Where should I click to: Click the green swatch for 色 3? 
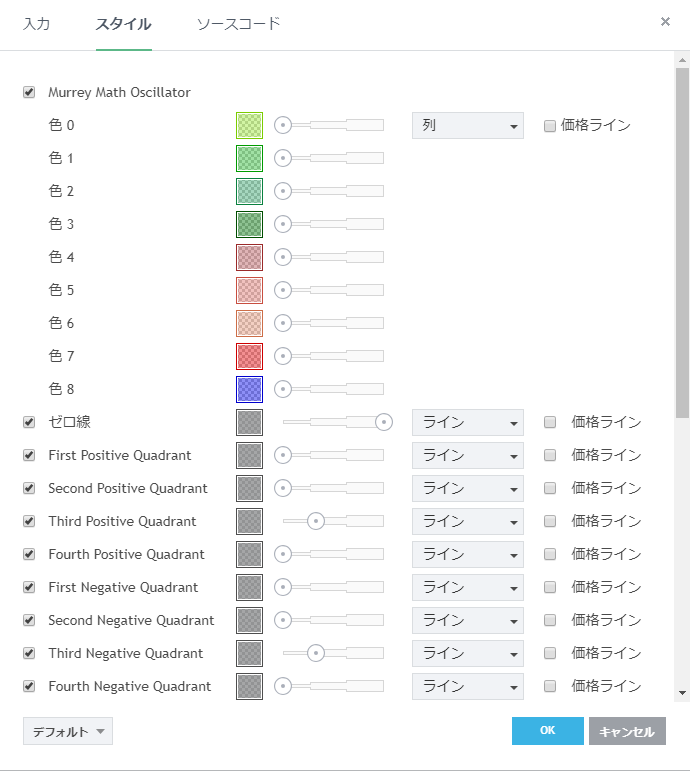pos(249,224)
